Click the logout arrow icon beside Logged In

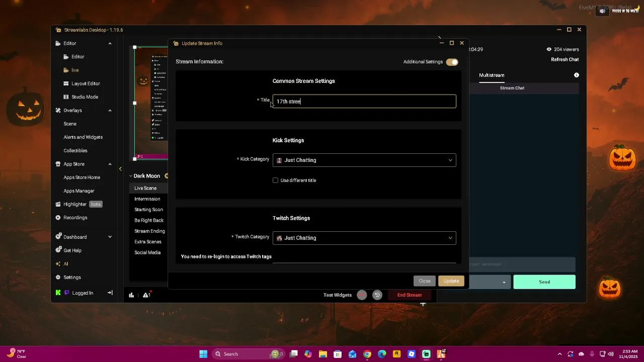pyautogui.click(x=110, y=293)
